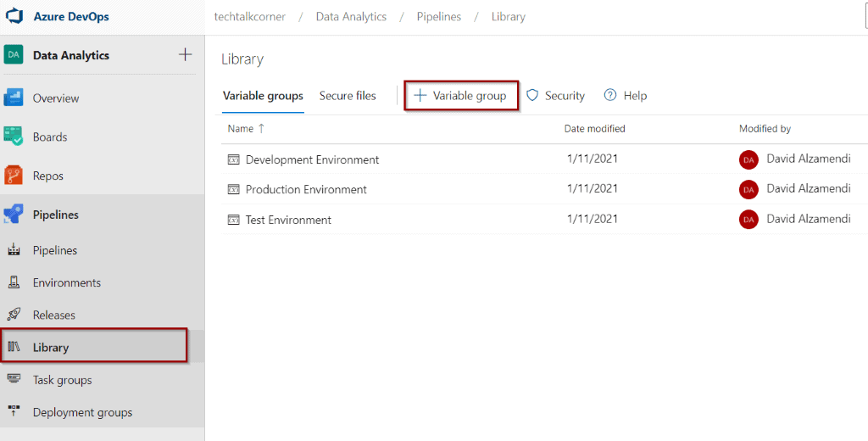Click the Azure DevOps logo icon
Screen dimensions: 868x441
coord(14,16)
